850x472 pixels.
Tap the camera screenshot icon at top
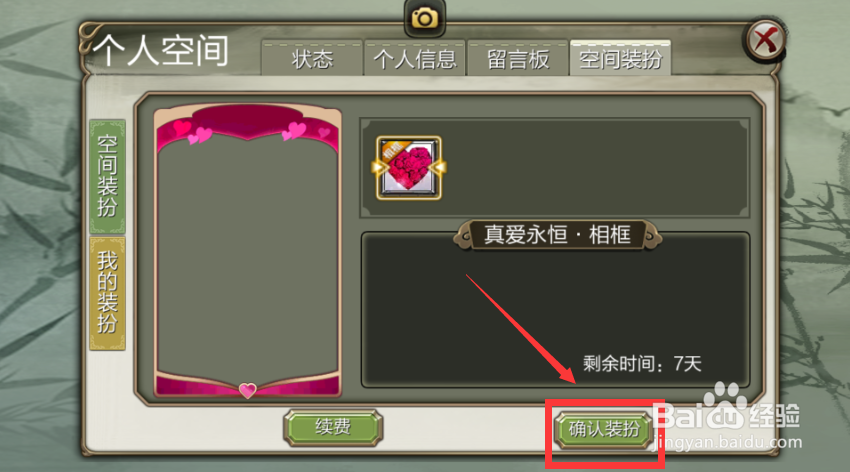tap(424, 18)
